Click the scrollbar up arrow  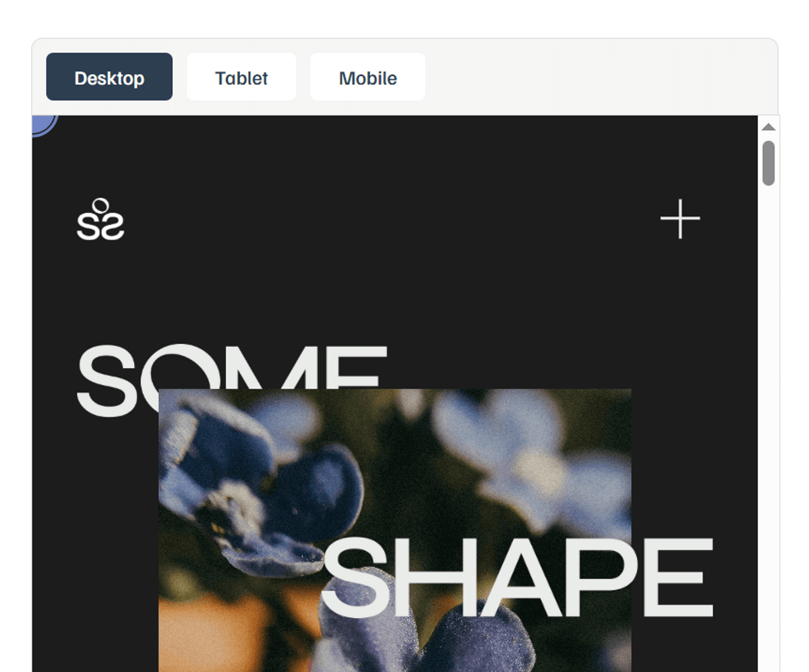(x=769, y=127)
